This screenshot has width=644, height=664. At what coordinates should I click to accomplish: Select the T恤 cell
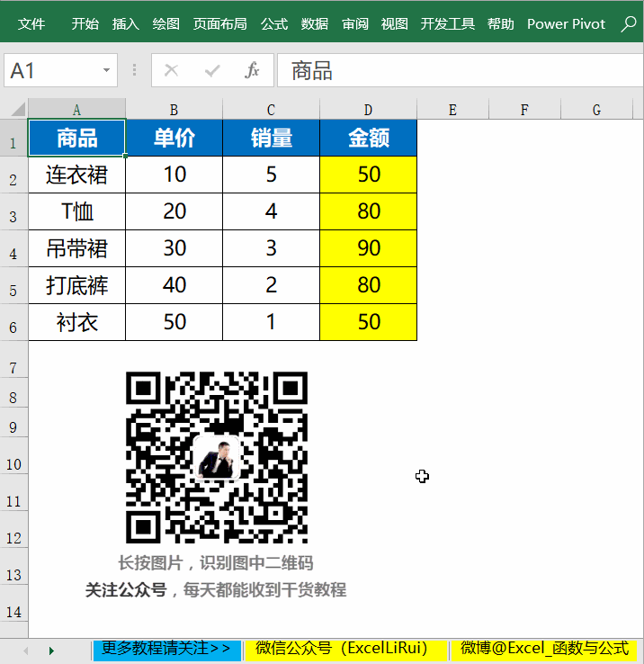[x=76, y=211]
